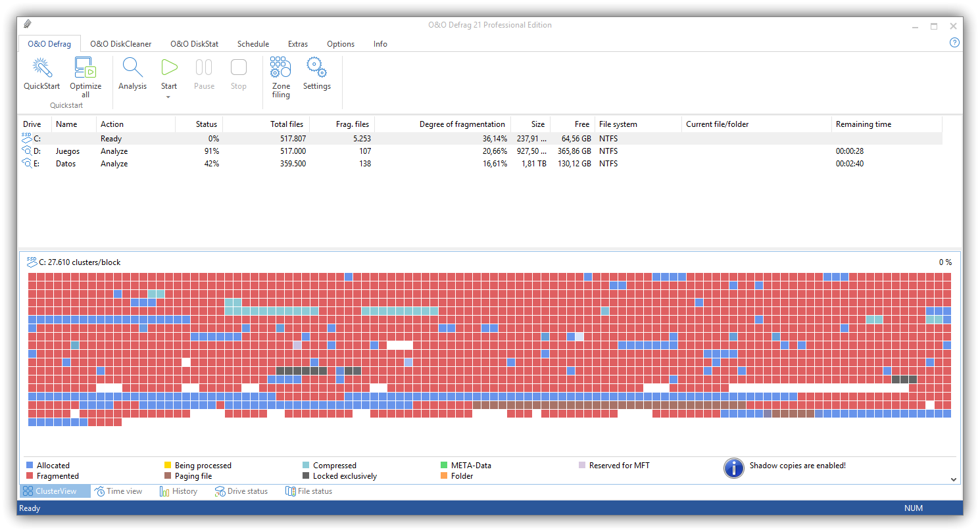The width and height of the screenshot is (980, 532).
Task: Click the Shadow copies are enabled message
Action: (x=797, y=466)
